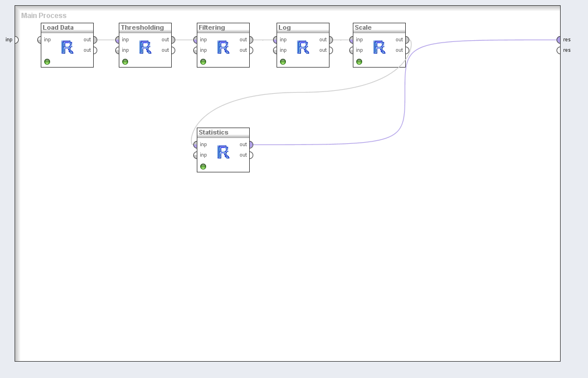The height and width of the screenshot is (378, 588).
Task: Click second out port of Scale operator
Action: (x=406, y=50)
